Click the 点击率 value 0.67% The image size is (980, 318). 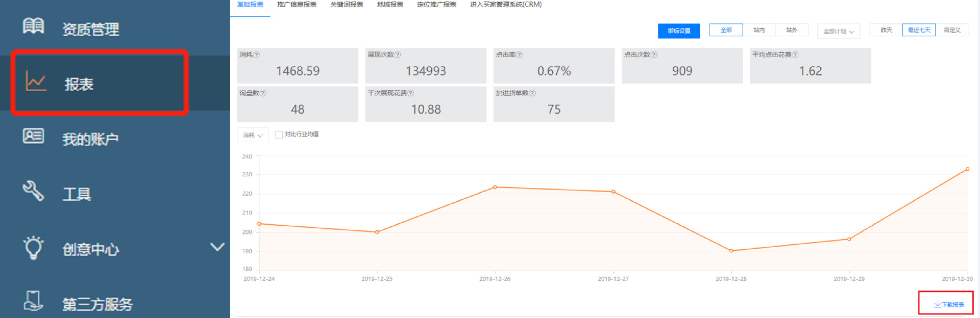(554, 71)
